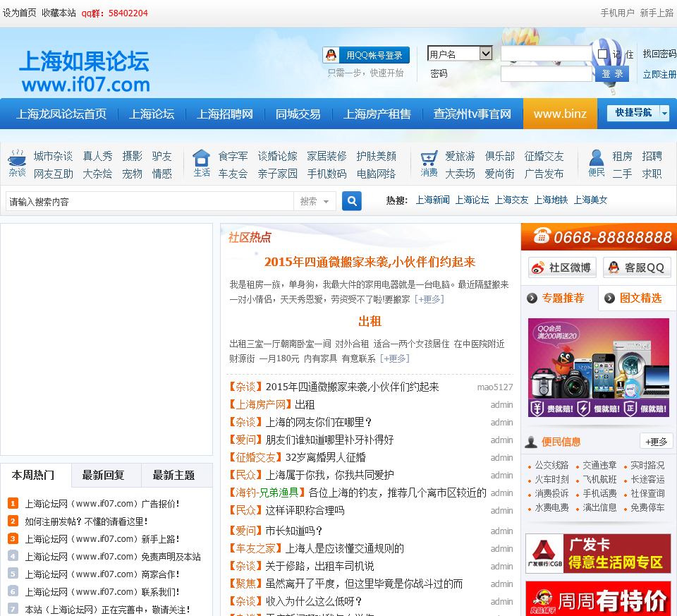The width and height of the screenshot is (677, 616).
Task: Click the 广发卡 得意生活网专区 banner
Action: (599, 553)
